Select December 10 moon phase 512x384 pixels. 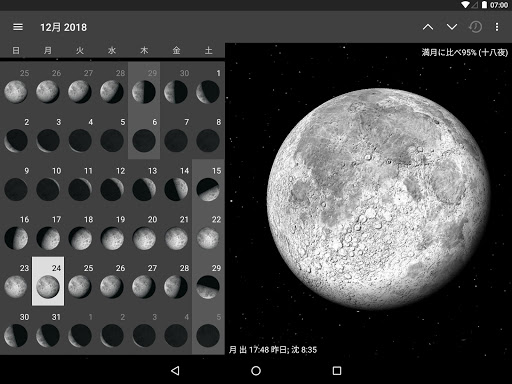(x=48, y=184)
